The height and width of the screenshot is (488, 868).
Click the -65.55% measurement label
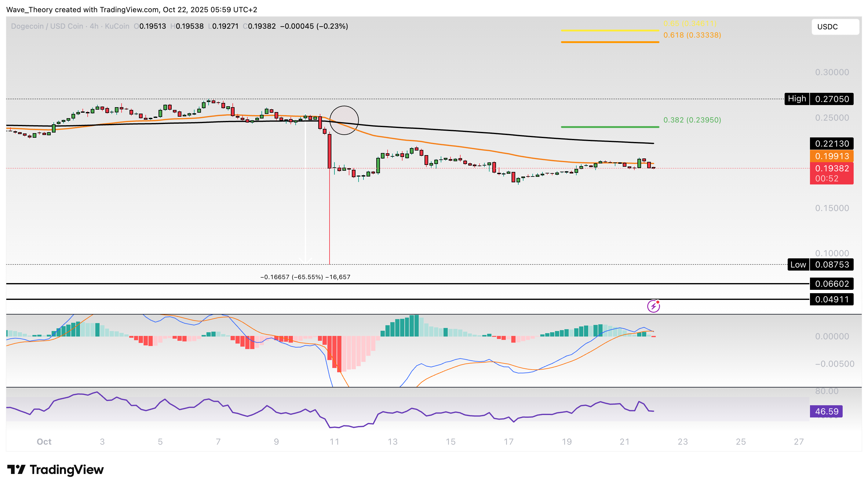point(305,277)
